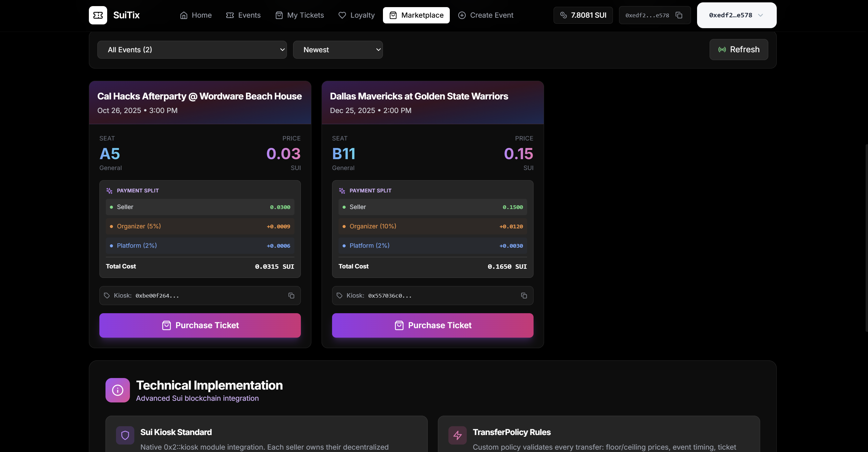Click the Organizer (10%) payment split row
Viewport: 868px width, 452px height.
[x=432, y=226]
